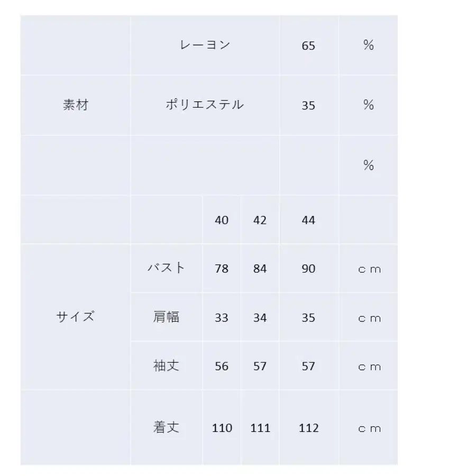Select the bust value 90
The width and height of the screenshot is (476, 476).
(x=308, y=269)
